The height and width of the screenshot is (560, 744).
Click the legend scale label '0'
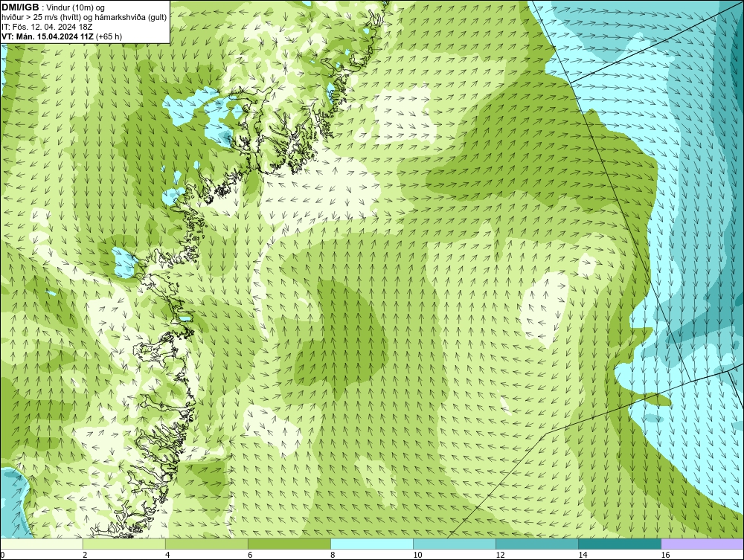pos(2,555)
